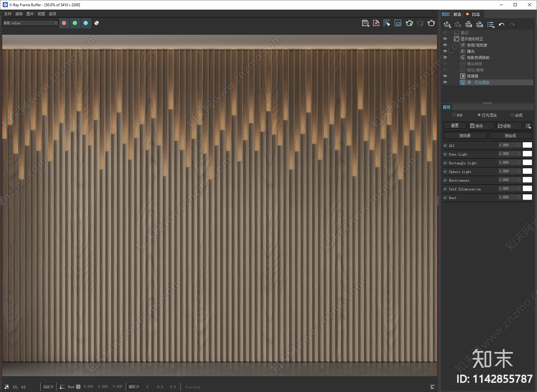Start production render with the last teapot
Screen dimensions: 537x392
pyautogui.click(x=431, y=23)
